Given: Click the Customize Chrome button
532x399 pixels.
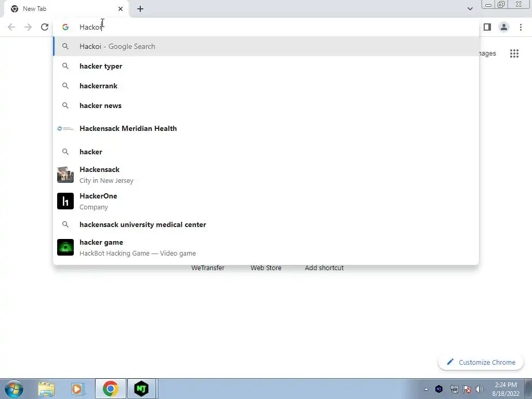Looking at the screenshot, I should [x=481, y=362].
